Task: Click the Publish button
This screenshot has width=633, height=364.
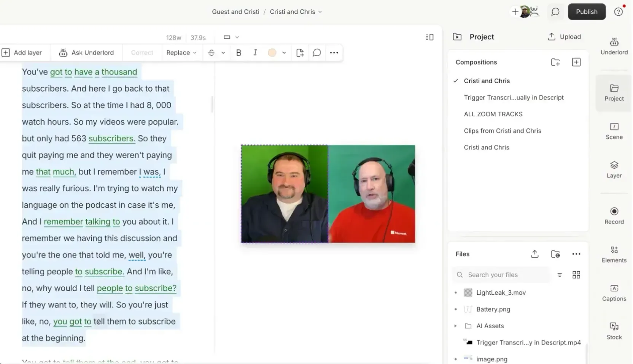Action: pyautogui.click(x=587, y=11)
